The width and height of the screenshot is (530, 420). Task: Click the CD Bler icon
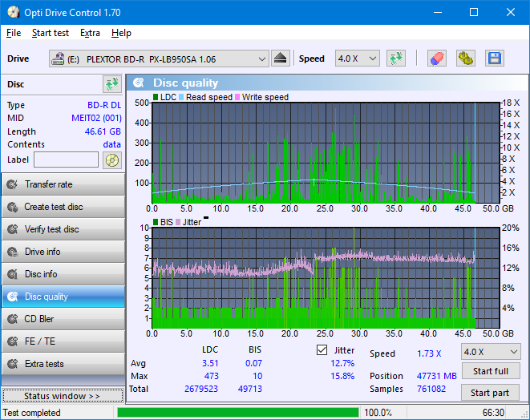(13, 319)
